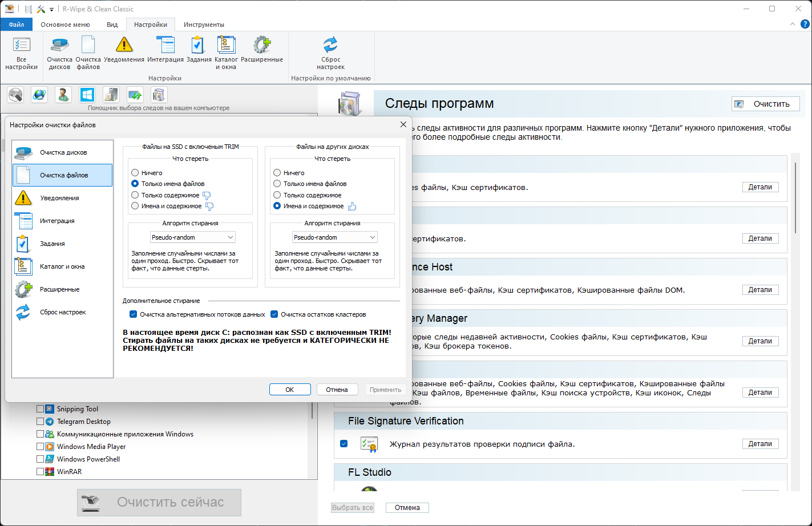Screen dimensions: 812x526
Task: Click the Очистить button beside Следы программ
Action: (766, 104)
